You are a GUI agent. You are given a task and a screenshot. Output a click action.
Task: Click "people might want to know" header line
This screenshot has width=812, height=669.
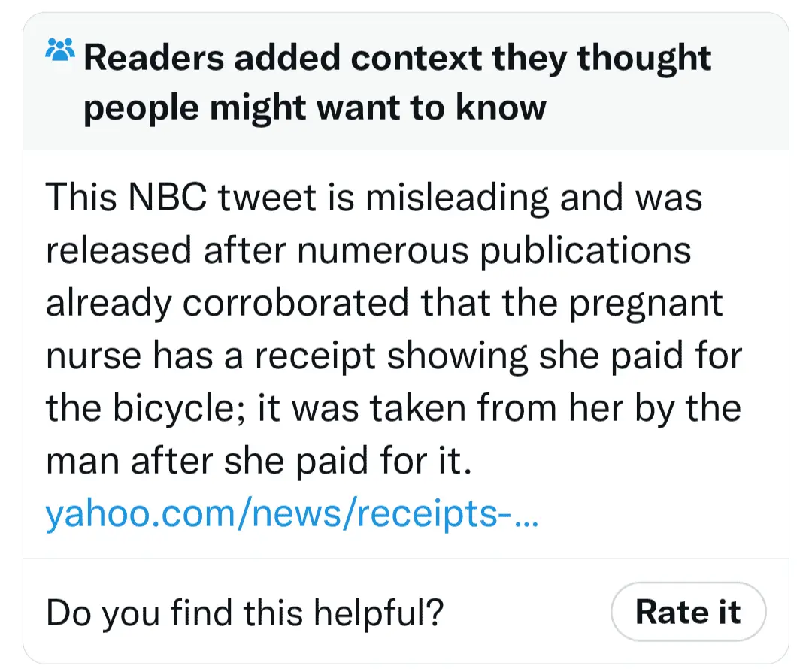click(314, 108)
